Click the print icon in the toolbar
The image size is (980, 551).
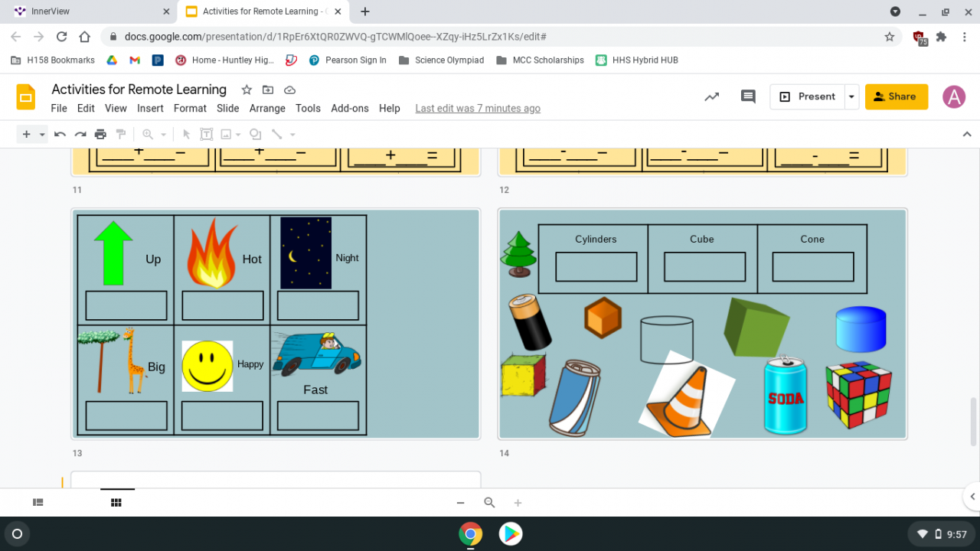100,135
